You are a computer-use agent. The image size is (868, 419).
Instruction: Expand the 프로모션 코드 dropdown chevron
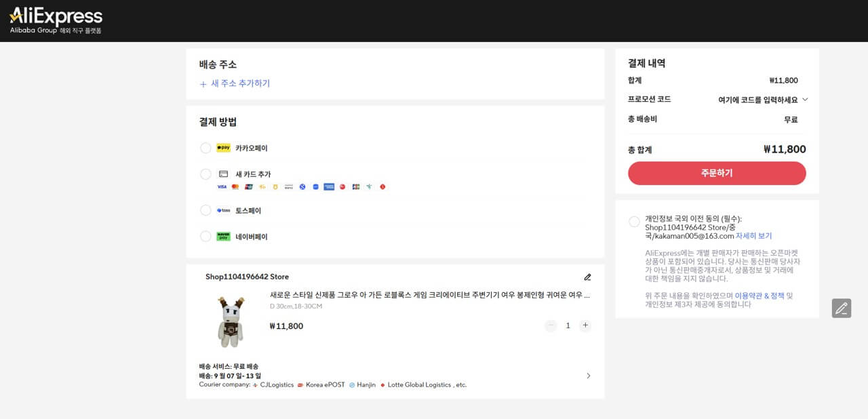(805, 99)
